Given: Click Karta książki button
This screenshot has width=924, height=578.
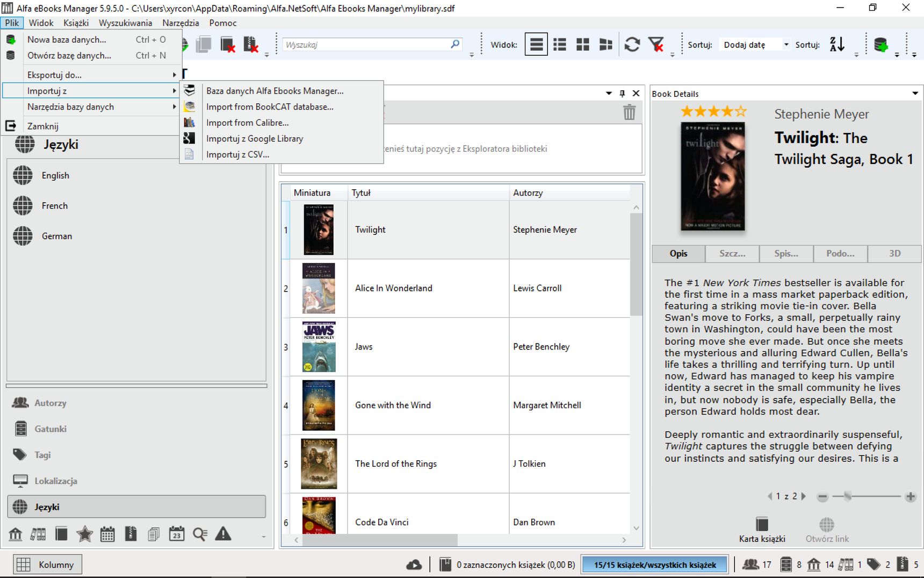Looking at the screenshot, I should [762, 530].
